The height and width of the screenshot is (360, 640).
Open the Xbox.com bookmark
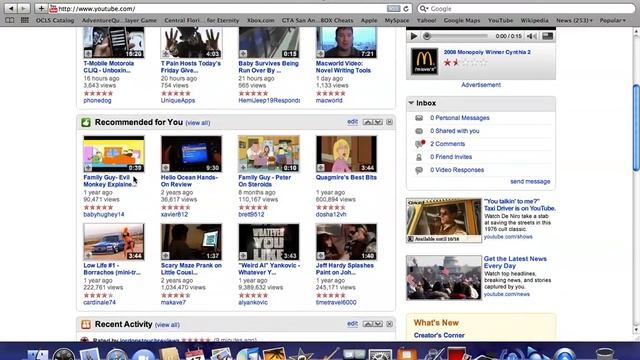(x=260, y=20)
